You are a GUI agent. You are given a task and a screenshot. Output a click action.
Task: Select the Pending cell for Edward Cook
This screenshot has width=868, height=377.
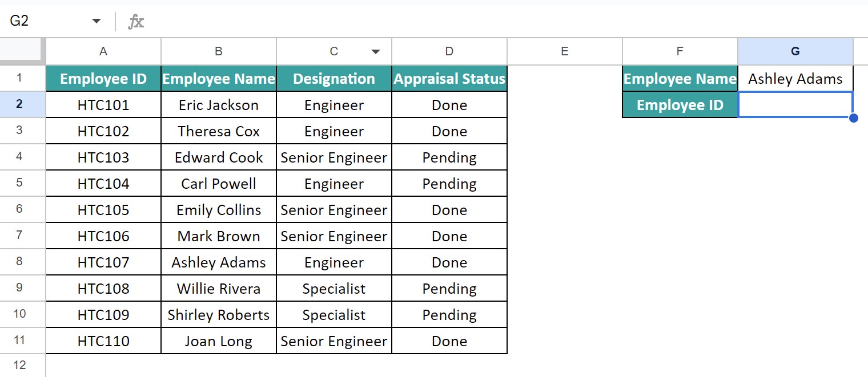coord(449,157)
